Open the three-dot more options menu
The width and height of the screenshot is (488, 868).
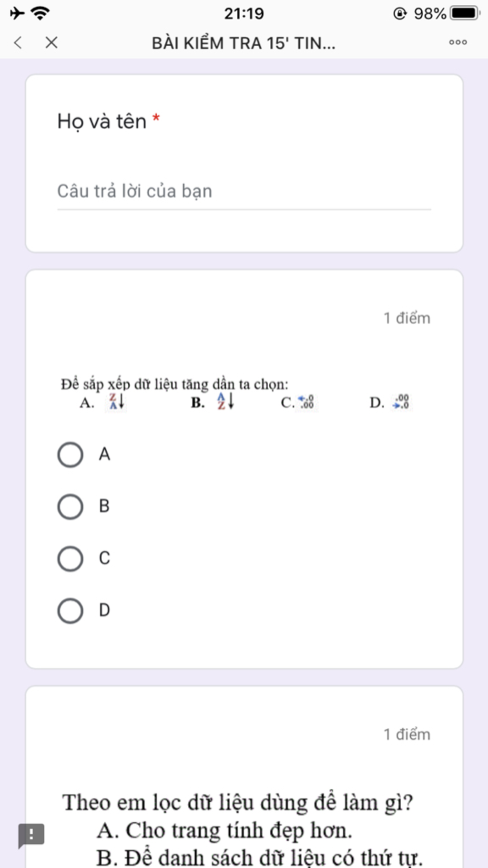[x=458, y=42]
